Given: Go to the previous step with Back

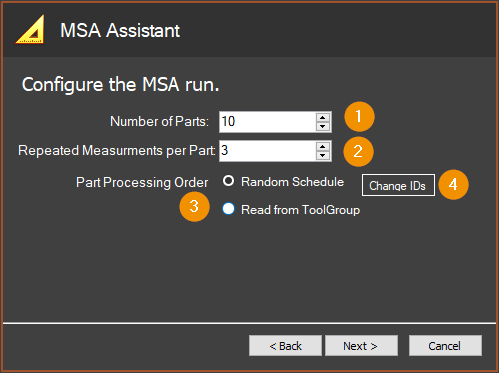Looking at the screenshot, I should point(285,346).
